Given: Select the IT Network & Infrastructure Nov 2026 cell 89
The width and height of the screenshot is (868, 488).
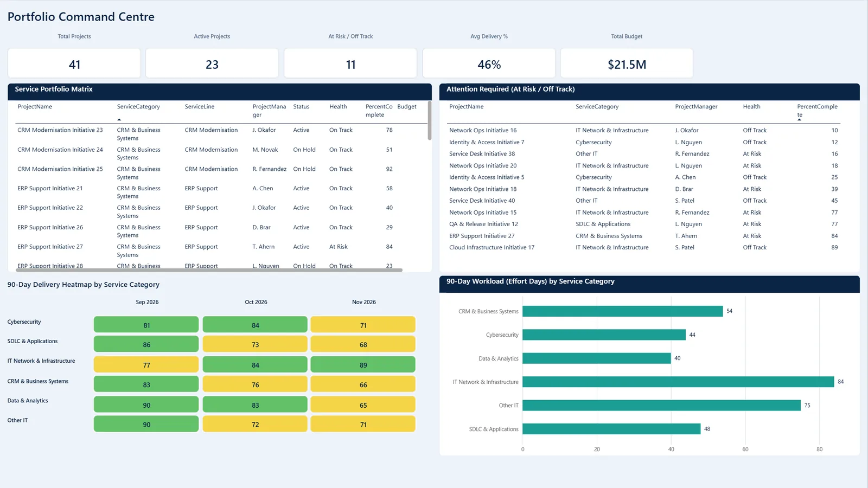Looking at the screenshot, I should pos(363,364).
